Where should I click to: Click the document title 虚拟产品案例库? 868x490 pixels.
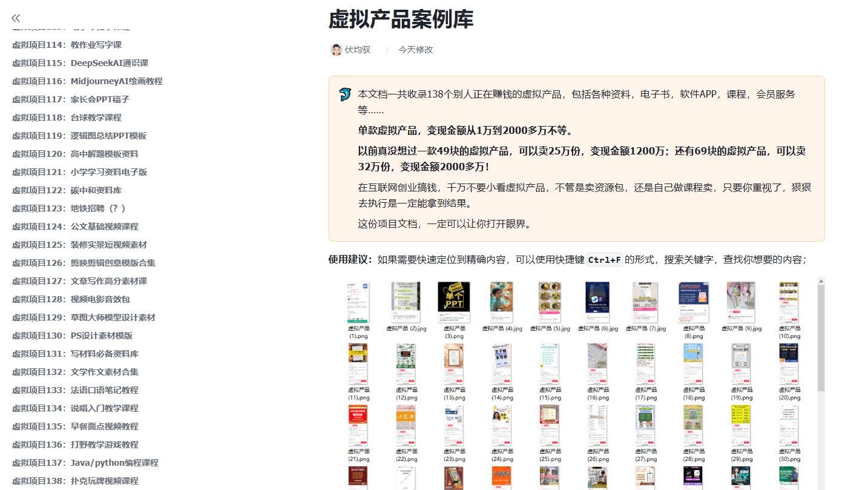tap(401, 19)
